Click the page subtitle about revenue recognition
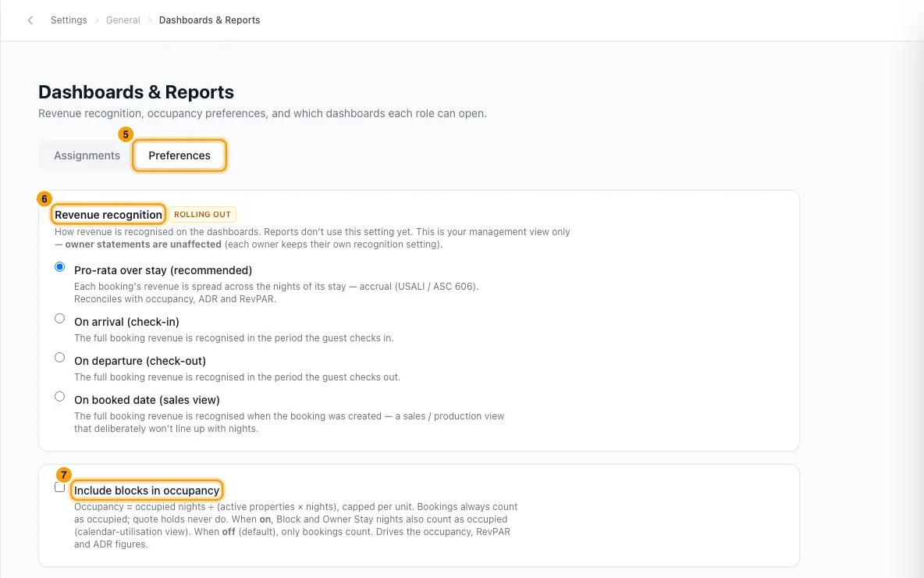The image size is (924, 578). [262, 113]
